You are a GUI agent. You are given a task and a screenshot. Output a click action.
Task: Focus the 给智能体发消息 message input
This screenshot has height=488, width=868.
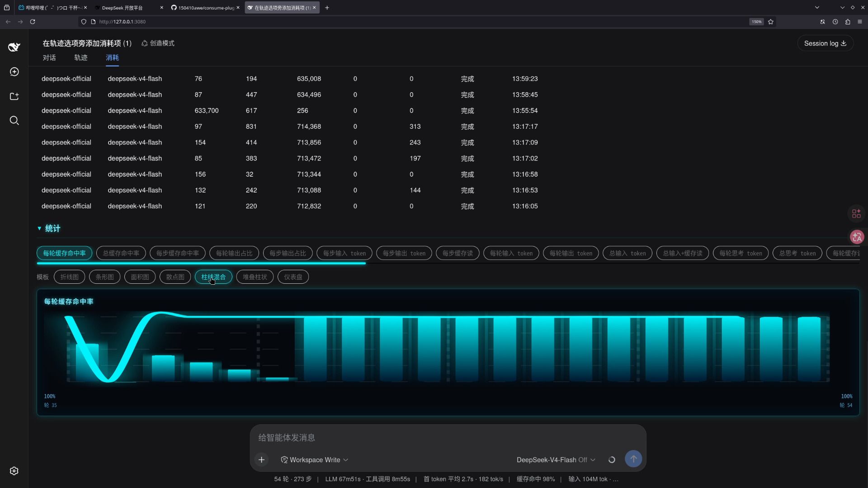pos(448,437)
